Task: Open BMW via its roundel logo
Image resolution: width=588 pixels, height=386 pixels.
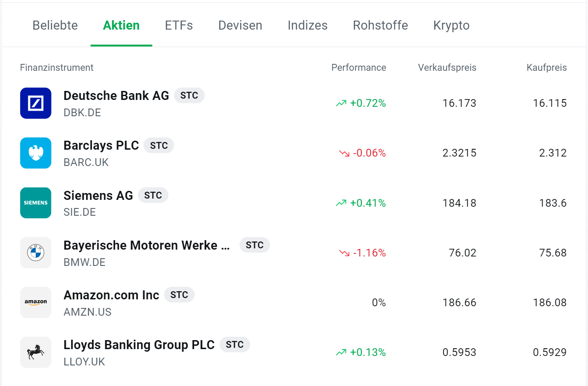Action: pos(36,253)
